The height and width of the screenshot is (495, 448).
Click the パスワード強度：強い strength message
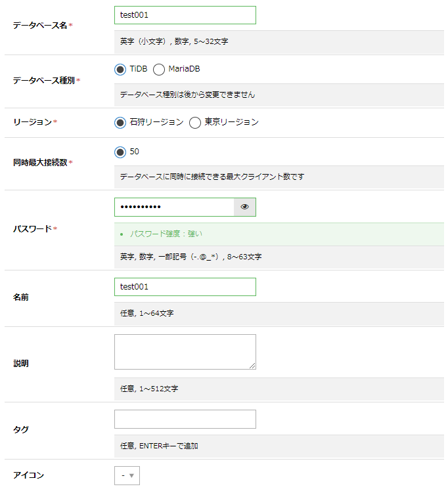166,234
